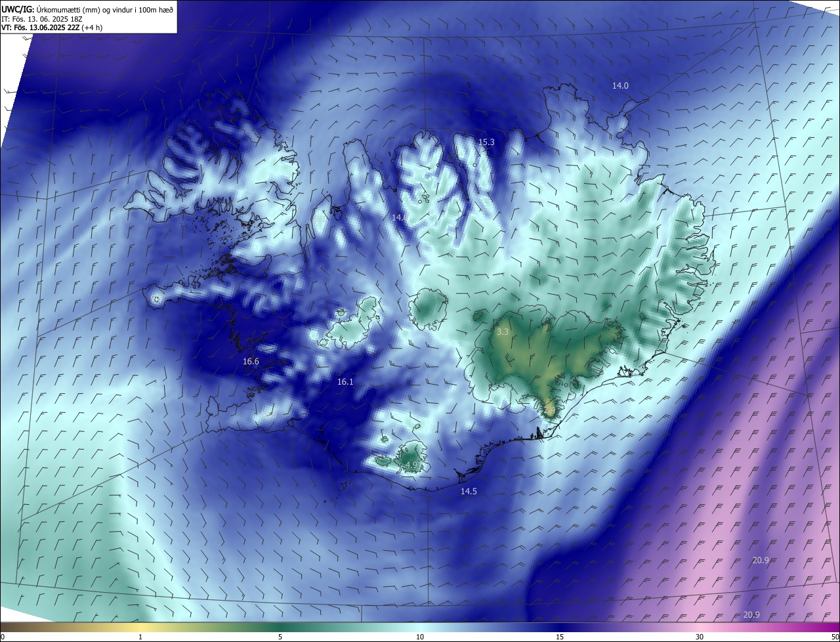Click the colorbar tick label "0"

[3, 637]
